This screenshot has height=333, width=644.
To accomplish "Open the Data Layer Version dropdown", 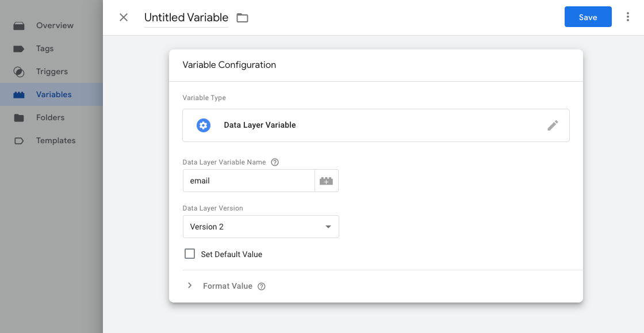I will click(x=260, y=227).
